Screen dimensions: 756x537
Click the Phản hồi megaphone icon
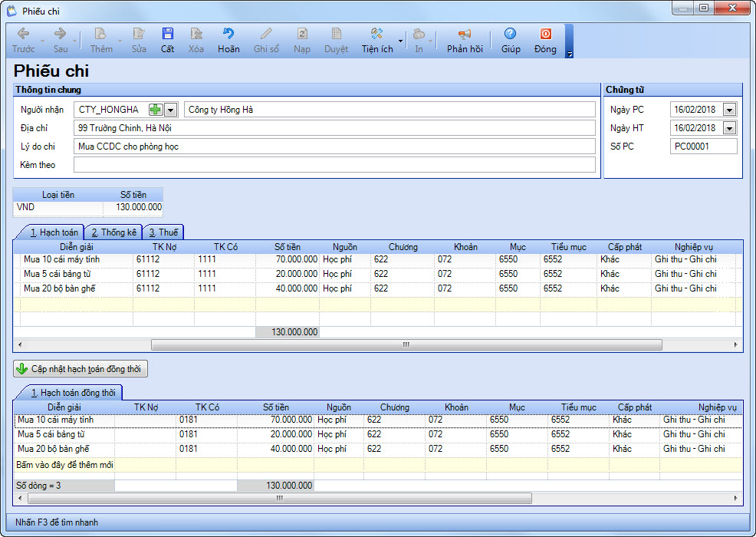[x=465, y=34]
